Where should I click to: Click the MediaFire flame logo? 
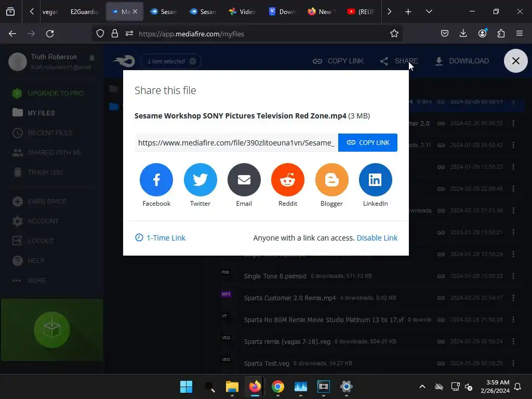click(124, 61)
